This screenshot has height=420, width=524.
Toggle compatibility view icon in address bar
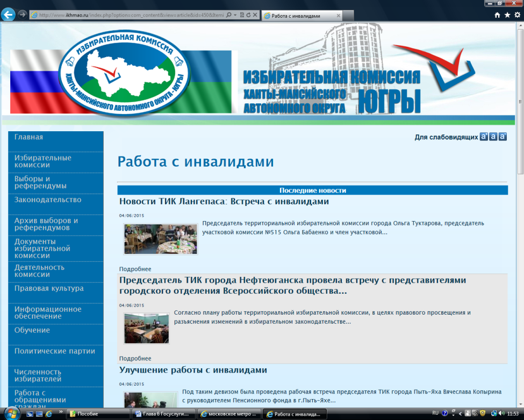242,15
